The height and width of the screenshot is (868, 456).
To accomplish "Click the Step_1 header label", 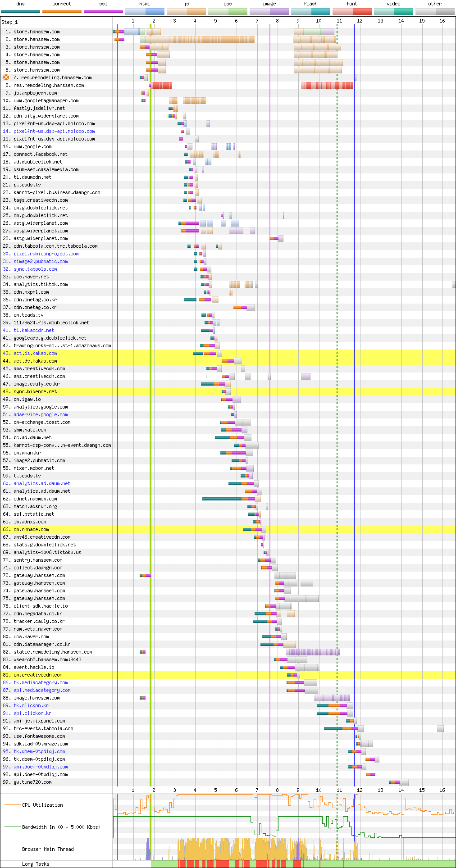I will coord(9,22).
